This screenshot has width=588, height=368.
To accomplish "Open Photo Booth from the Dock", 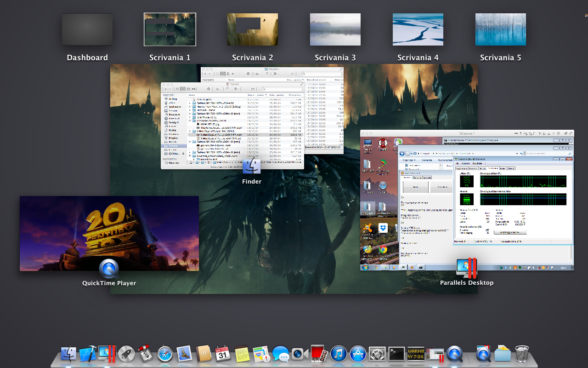I will 319,354.
